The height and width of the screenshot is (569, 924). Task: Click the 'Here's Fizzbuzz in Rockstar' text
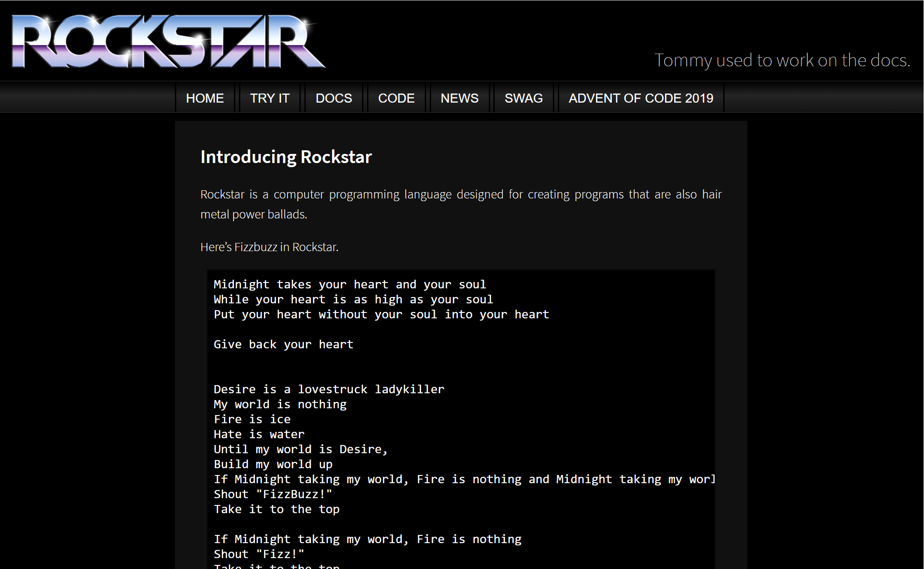(x=269, y=247)
